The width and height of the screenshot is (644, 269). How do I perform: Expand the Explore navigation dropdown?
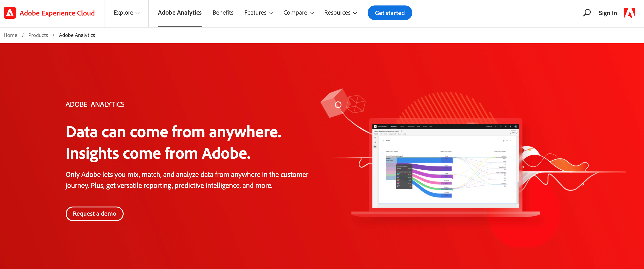point(126,13)
